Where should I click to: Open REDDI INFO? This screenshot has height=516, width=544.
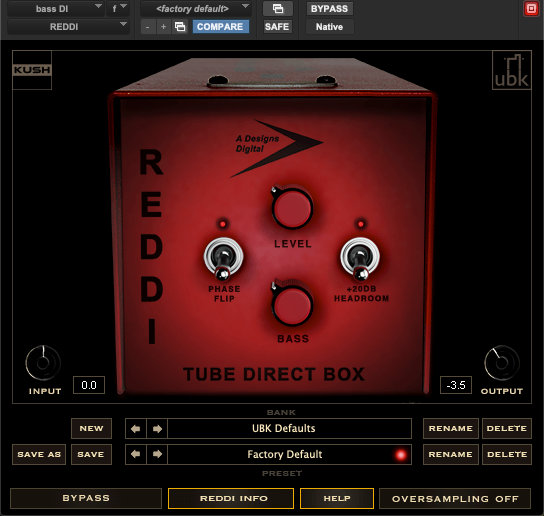pos(231,498)
